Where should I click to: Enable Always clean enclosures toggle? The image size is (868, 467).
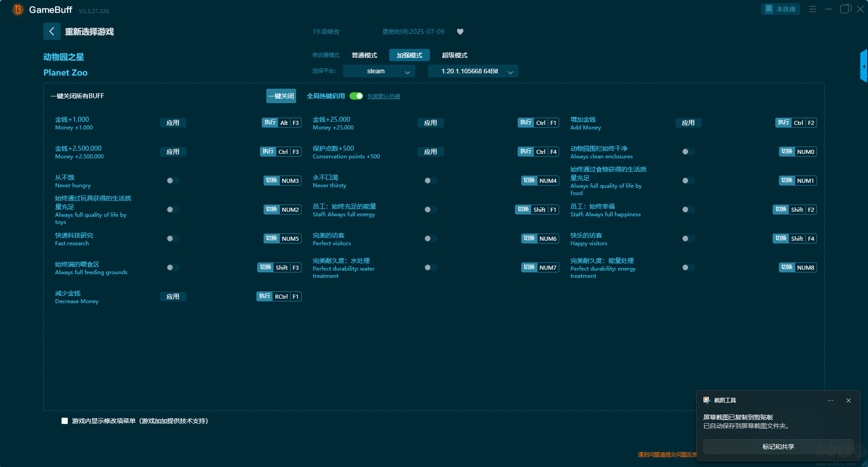688,152
